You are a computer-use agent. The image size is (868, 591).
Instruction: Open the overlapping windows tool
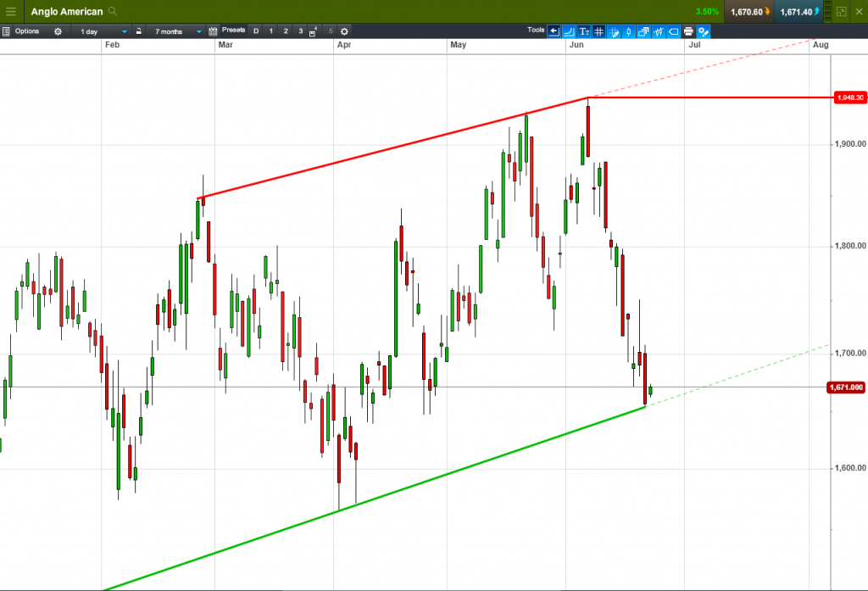point(643,31)
